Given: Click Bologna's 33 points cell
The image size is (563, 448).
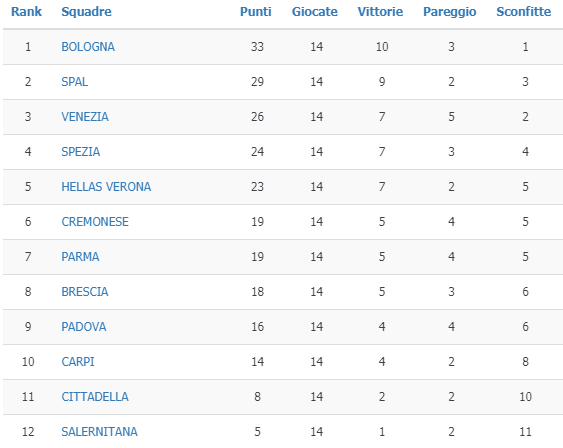Looking at the screenshot, I should coord(257,47).
